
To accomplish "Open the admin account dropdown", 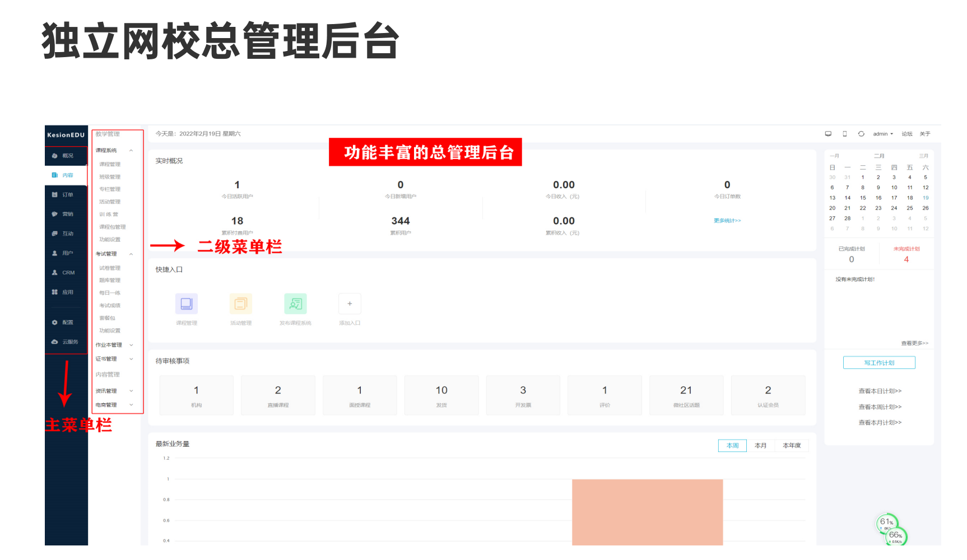I will tap(883, 134).
